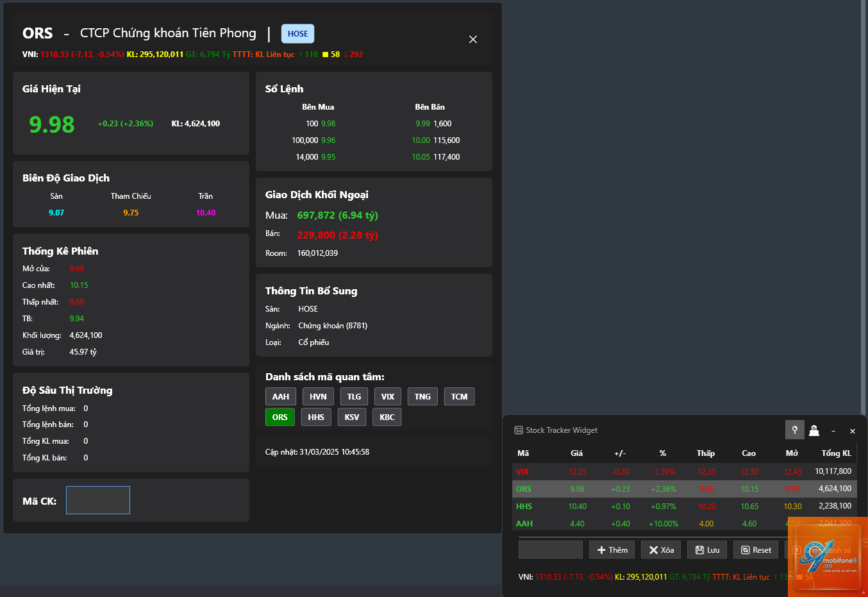Click the ceiling price 10.40

coord(206,213)
